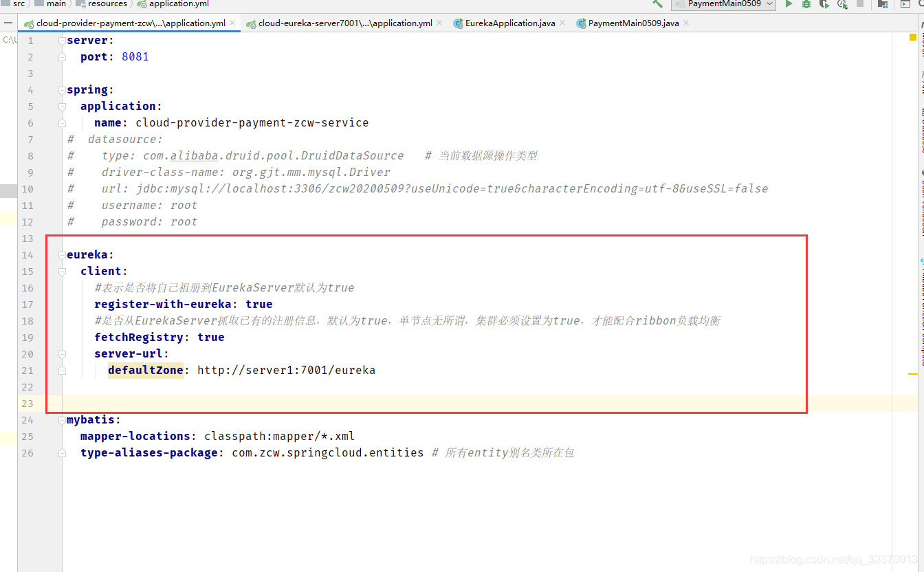Open the profiler run icon
This screenshot has height=572, width=924.
[x=842, y=3]
